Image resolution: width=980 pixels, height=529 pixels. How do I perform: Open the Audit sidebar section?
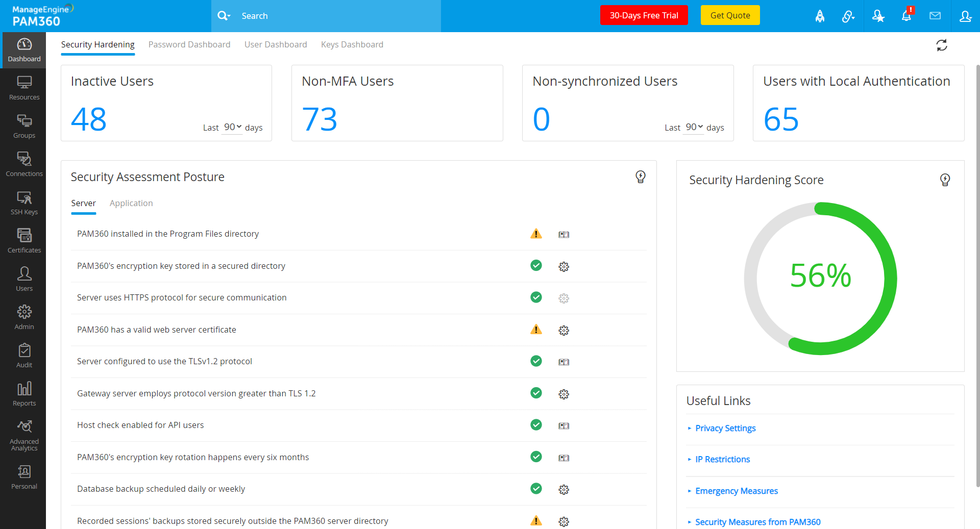24,356
